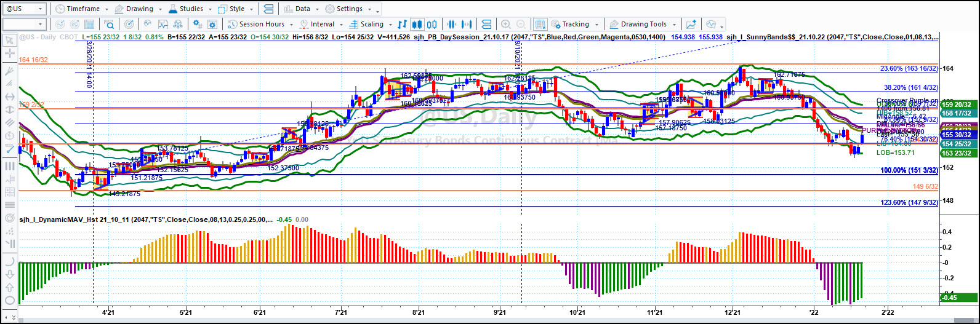Select the crosshair cursor tool in left sidebar
Screen dimensions: 980x324
[9, 54]
